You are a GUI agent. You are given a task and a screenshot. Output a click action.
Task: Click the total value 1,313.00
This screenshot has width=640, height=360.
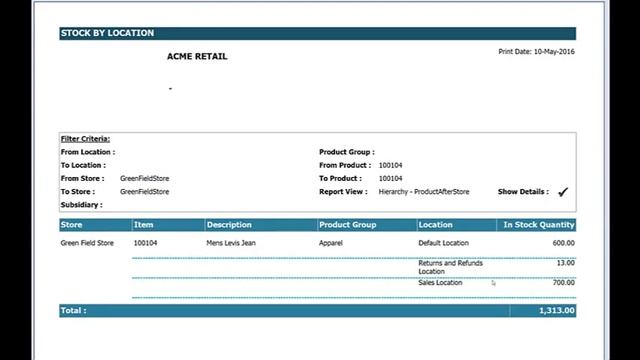click(557, 311)
